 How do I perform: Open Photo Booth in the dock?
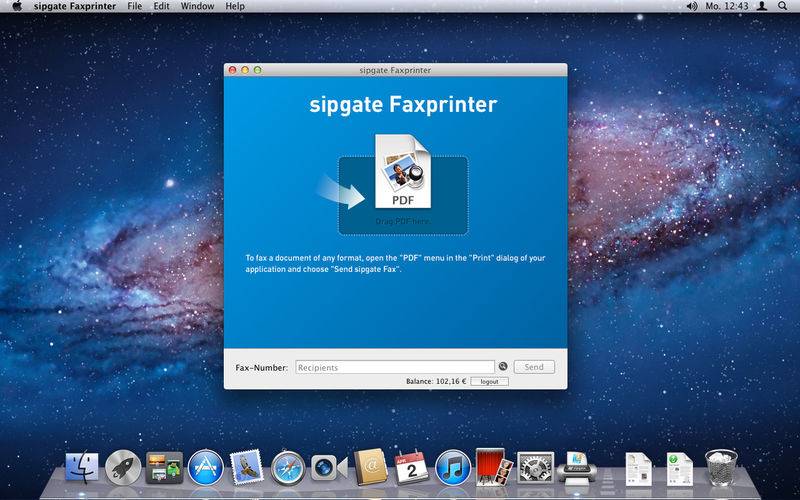coord(494,467)
